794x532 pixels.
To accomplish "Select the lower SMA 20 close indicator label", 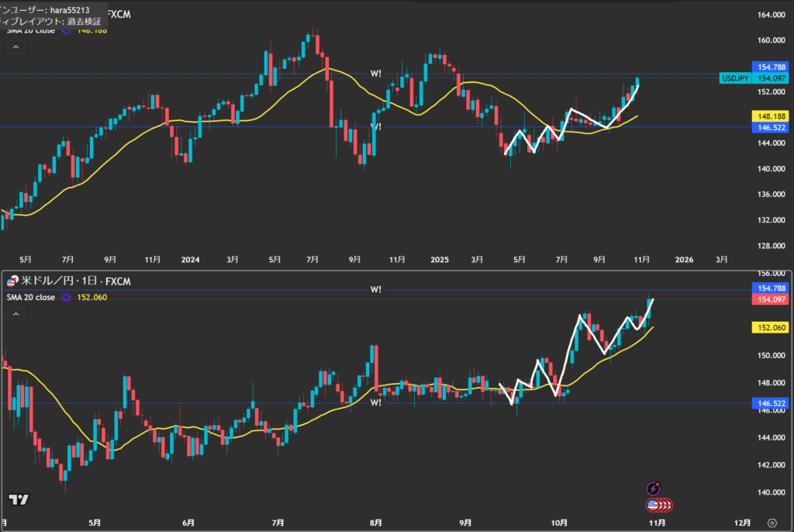I will coord(31,297).
